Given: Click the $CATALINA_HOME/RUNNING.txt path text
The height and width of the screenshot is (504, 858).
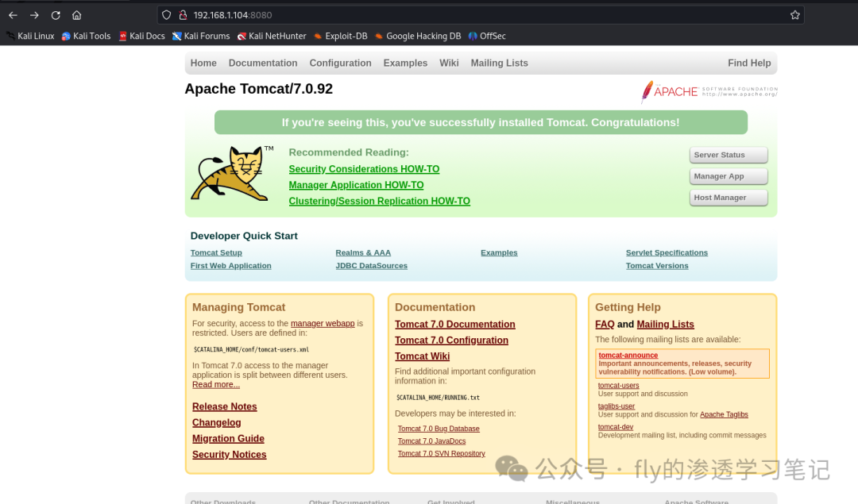Looking at the screenshot, I should (438, 398).
